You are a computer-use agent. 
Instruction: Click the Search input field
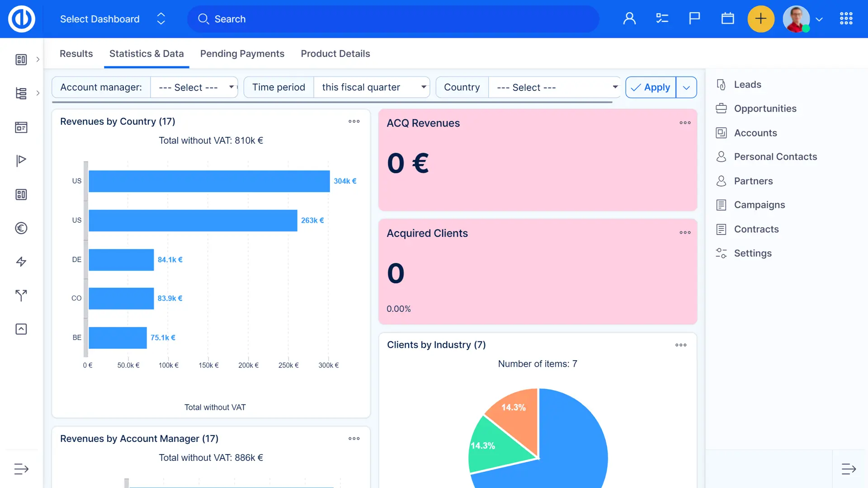pyautogui.click(x=393, y=19)
